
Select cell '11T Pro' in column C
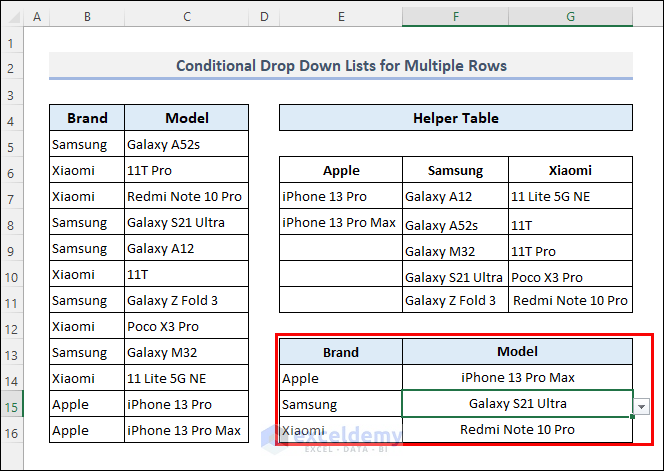[186, 170]
